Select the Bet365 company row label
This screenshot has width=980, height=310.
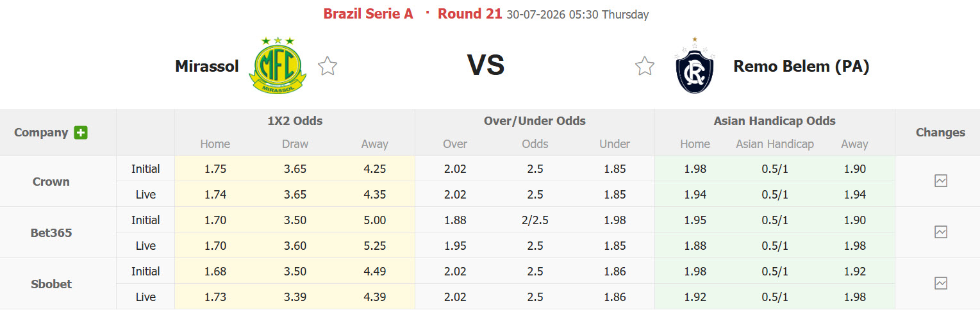point(51,232)
